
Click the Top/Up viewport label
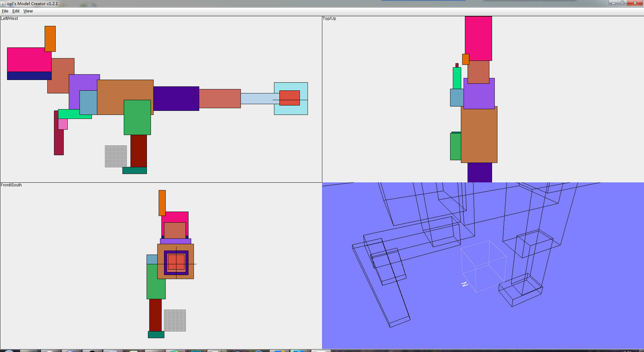click(x=331, y=19)
